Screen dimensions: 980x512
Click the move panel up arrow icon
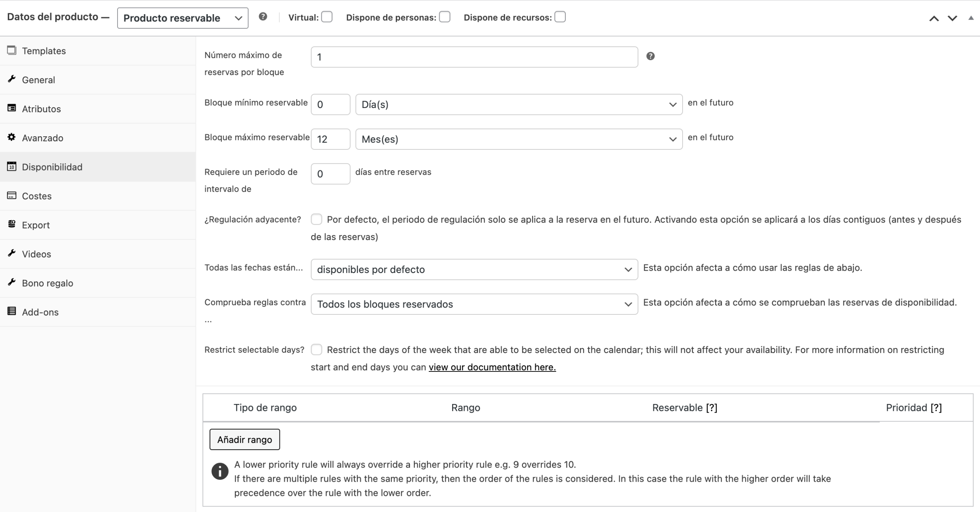[x=934, y=18]
